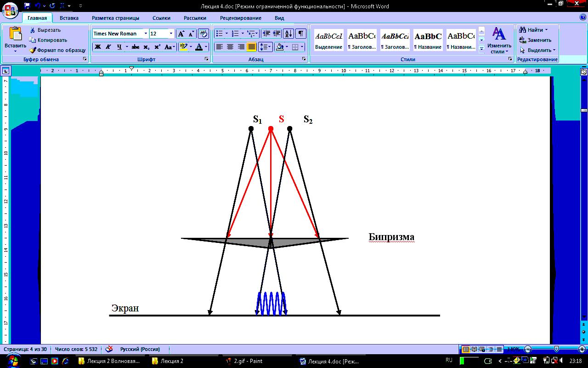Click the word count Число слов: 5 532
This screenshot has height=368, width=588.
(x=76, y=349)
